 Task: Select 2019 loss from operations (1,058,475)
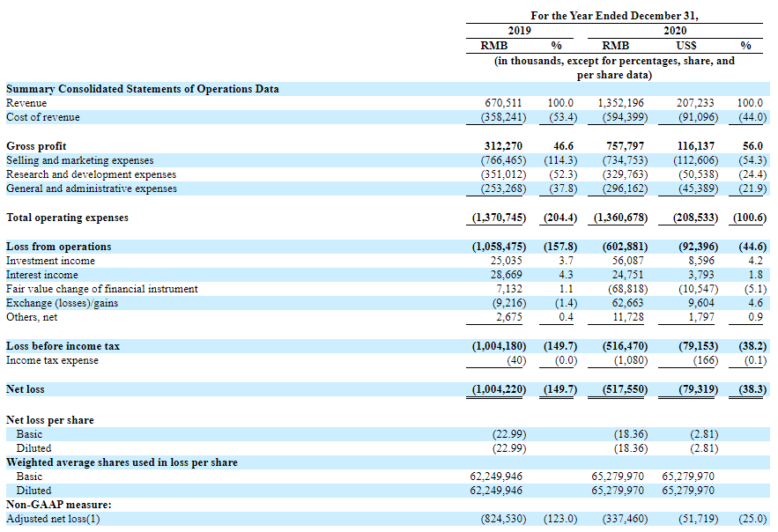pos(500,247)
